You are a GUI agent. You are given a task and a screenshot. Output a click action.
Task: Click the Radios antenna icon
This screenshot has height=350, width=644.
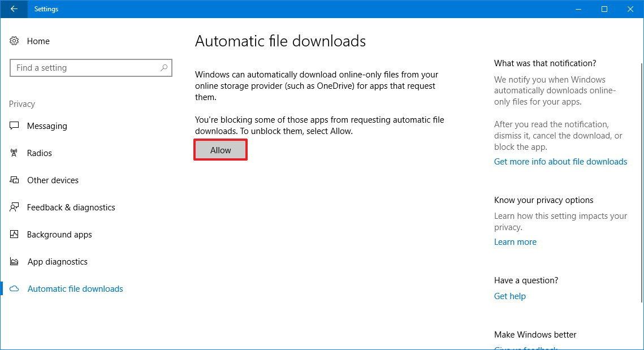tap(15, 153)
